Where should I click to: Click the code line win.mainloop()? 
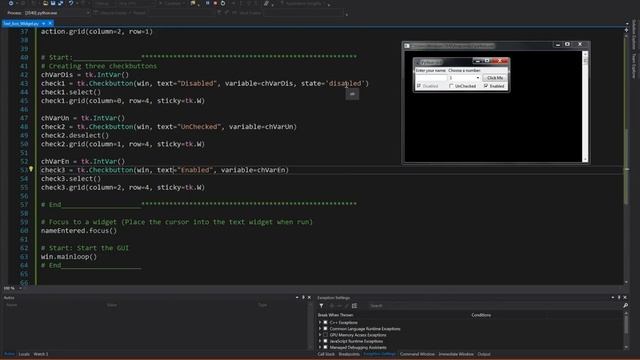pos(69,257)
